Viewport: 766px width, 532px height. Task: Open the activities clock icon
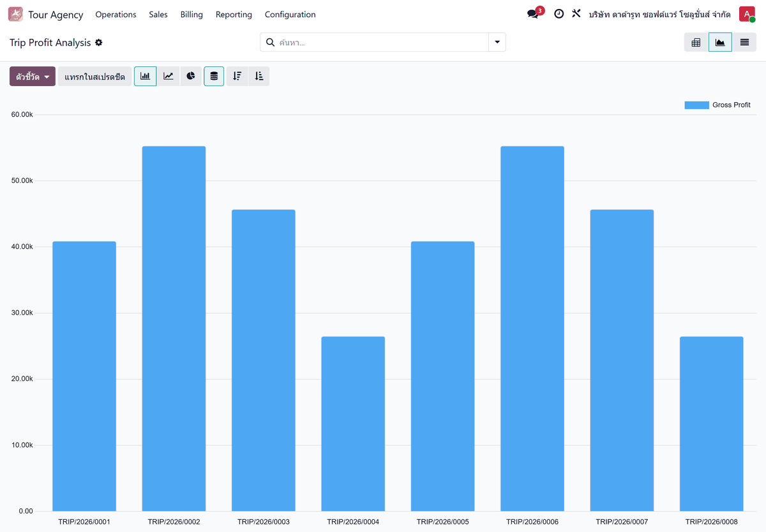coord(559,14)
